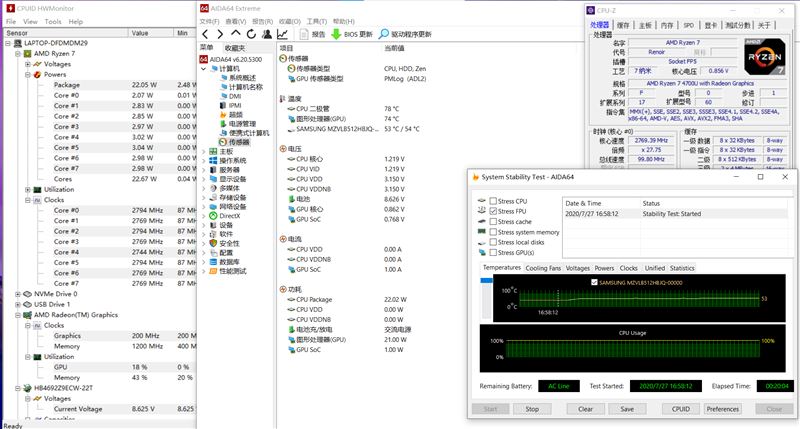The width and height of the screenshot is (800, 429).
Task: Select 便携式计算机 in AIDA64 tree
Action: pos(249,133)
